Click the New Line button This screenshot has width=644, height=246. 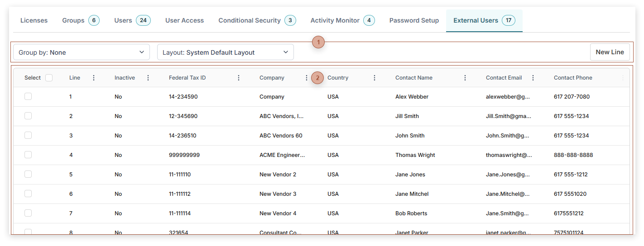point(610,52)
